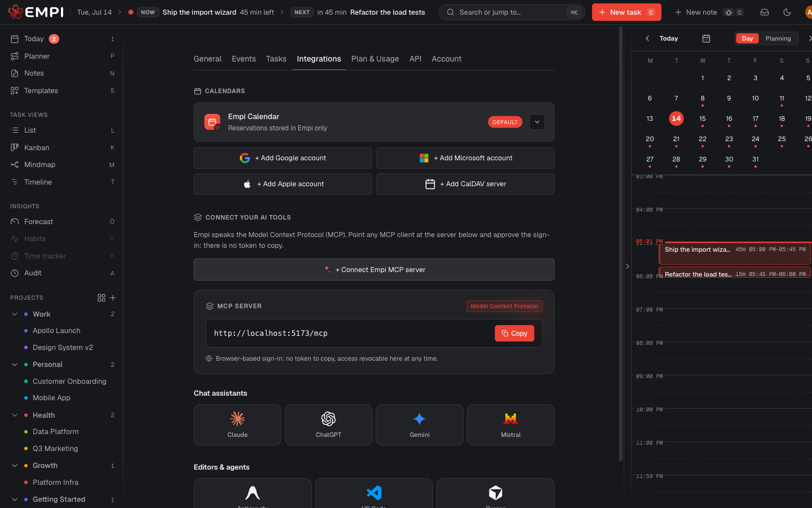Switch to List task view

[x=62, y=130]
